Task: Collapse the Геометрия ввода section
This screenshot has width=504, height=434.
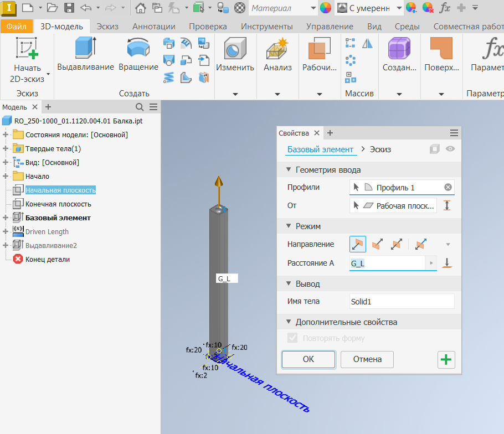Action: click(289, 169)
